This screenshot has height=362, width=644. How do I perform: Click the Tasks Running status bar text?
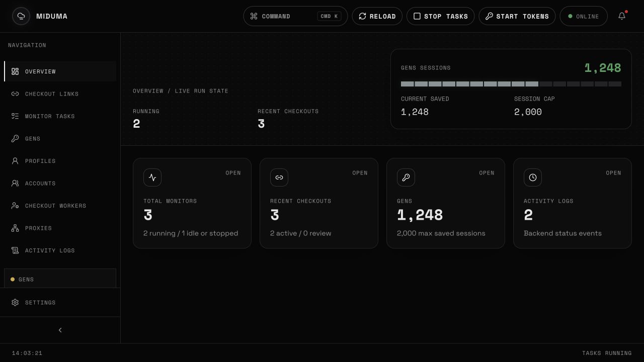point(607,353)
